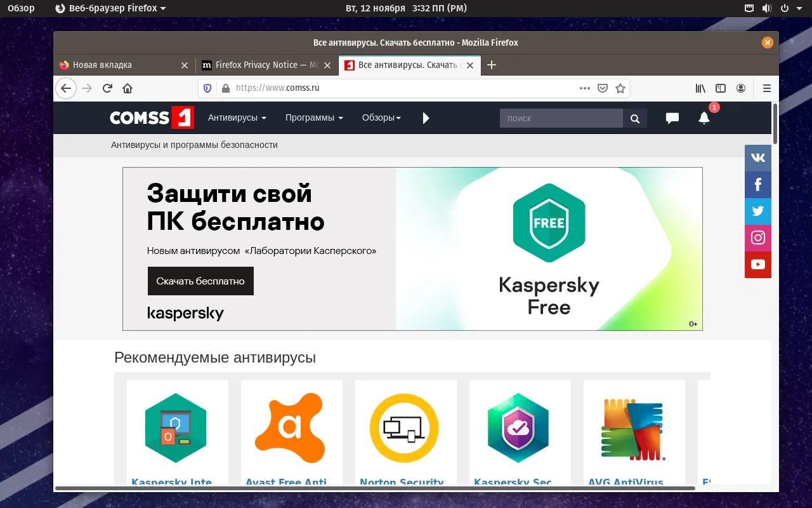Open tracking protection shield in address bar
This screenshot has height=508, width=812.
(x=207, y=88)
